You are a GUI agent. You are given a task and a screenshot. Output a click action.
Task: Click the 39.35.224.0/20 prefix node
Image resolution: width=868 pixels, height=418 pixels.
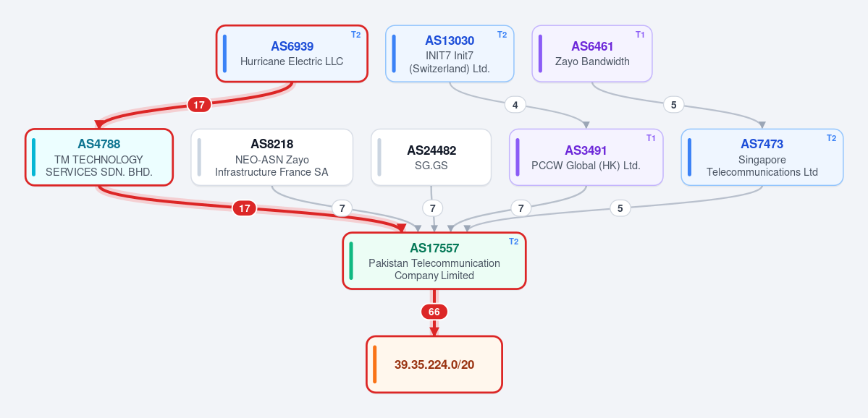434,364
